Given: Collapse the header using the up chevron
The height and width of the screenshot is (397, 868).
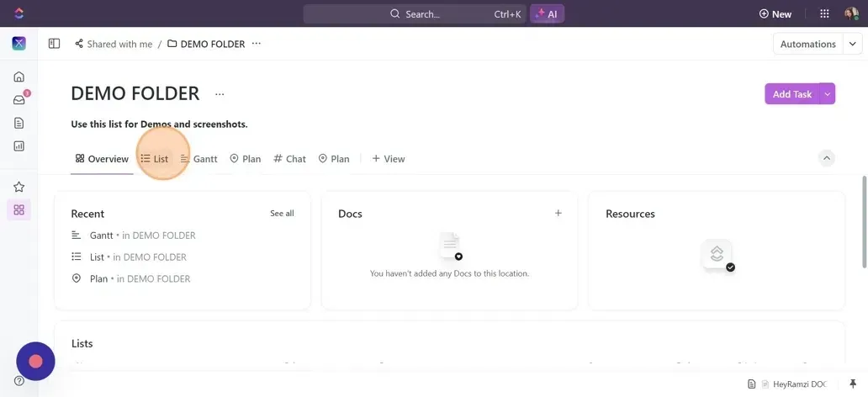Looking at the screenshot, I should pyautogui.click(x=827, y=158).
